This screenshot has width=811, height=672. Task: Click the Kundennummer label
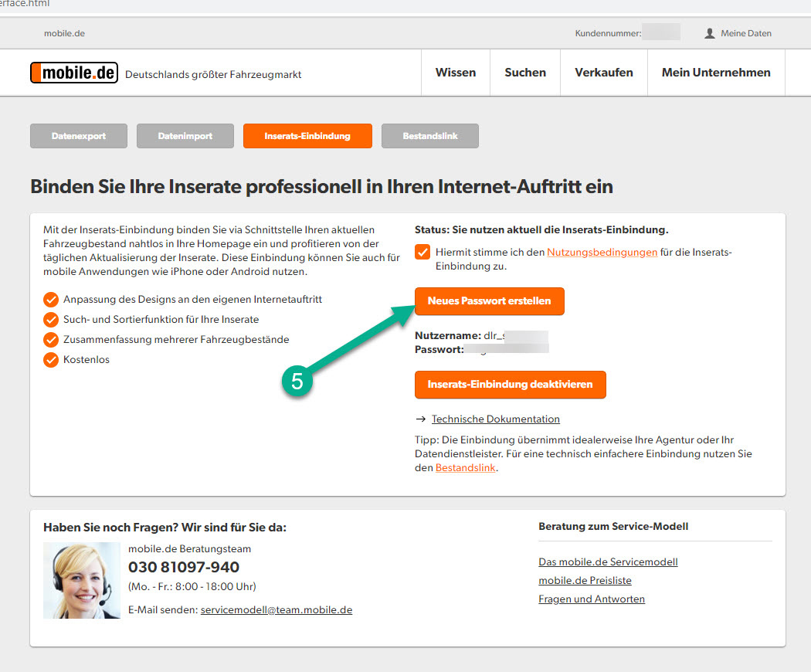pos(608,33)
